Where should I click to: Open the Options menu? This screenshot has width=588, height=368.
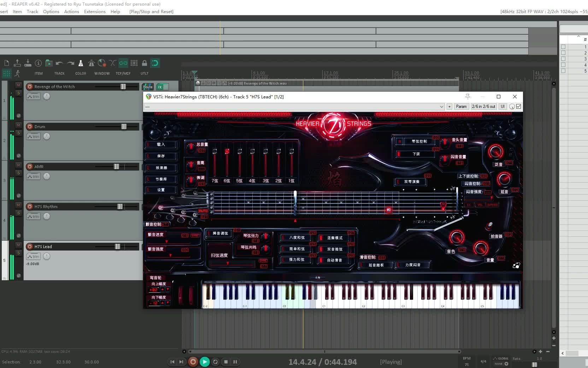(x=51, y=12)
